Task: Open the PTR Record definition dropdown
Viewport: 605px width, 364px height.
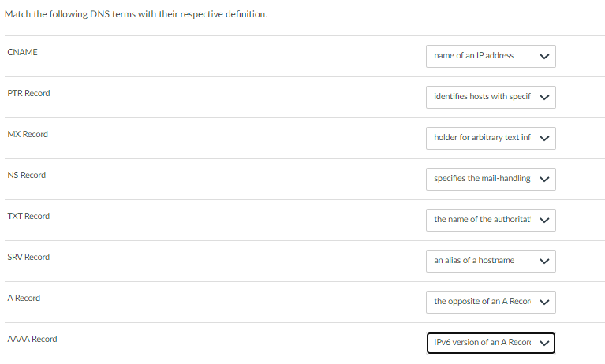Action: pyautogui.click(x=490, y=97)
